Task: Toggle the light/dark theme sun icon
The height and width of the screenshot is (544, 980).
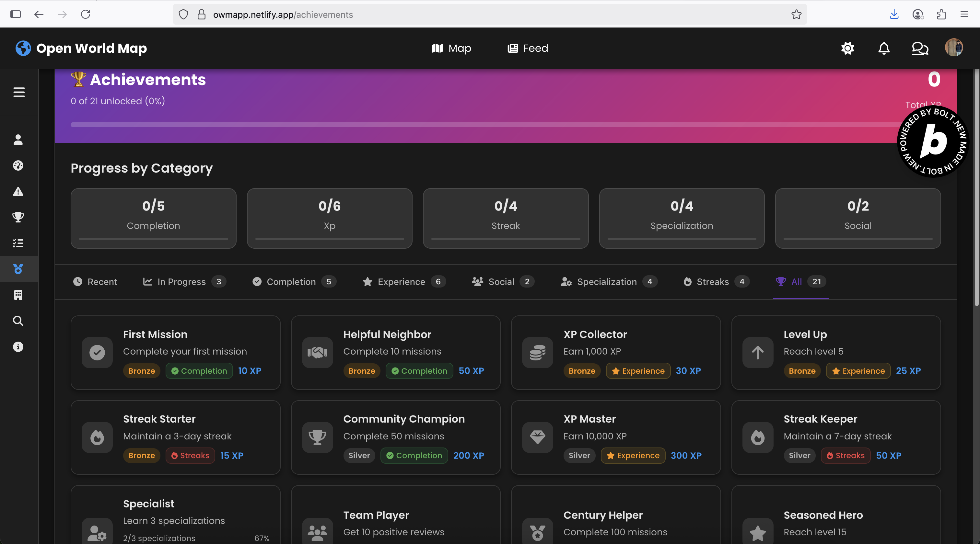Action: 847,48
